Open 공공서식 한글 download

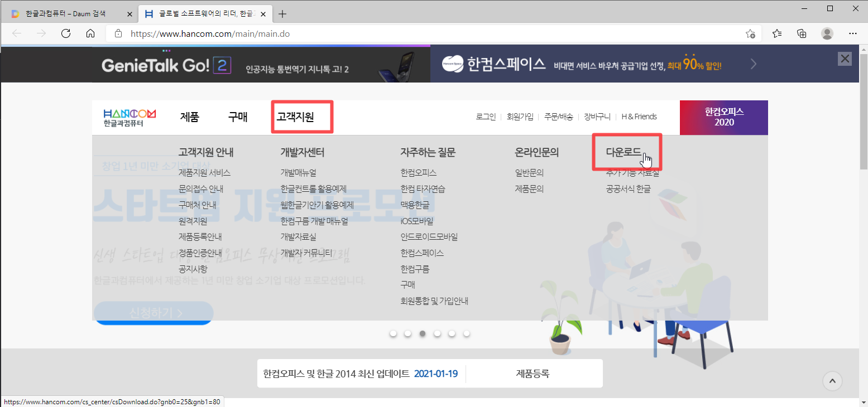(628, 189)
